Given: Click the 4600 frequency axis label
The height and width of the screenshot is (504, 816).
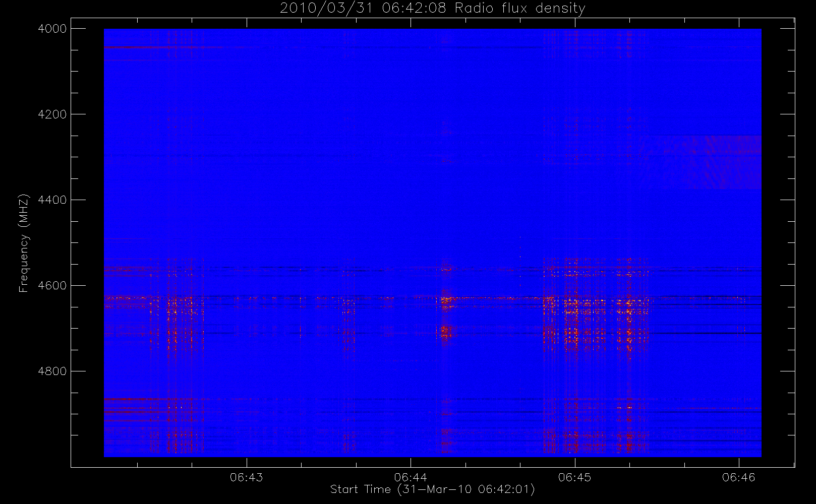Looking at the screenshot, I should [x=52, y=286].
